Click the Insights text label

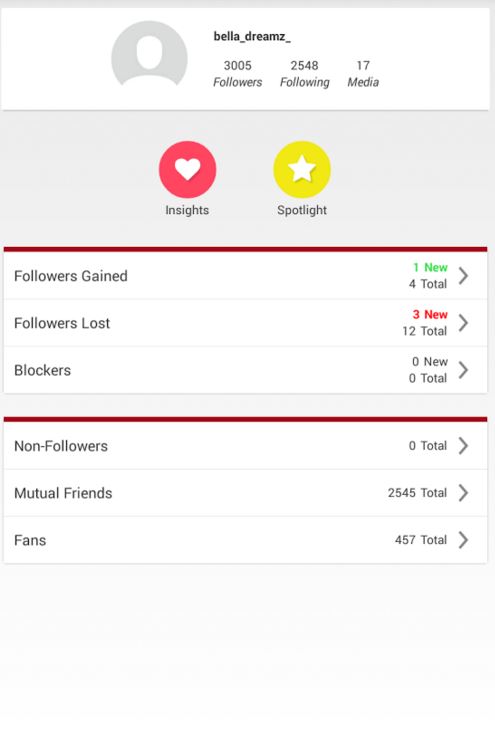tap(187, 210)
